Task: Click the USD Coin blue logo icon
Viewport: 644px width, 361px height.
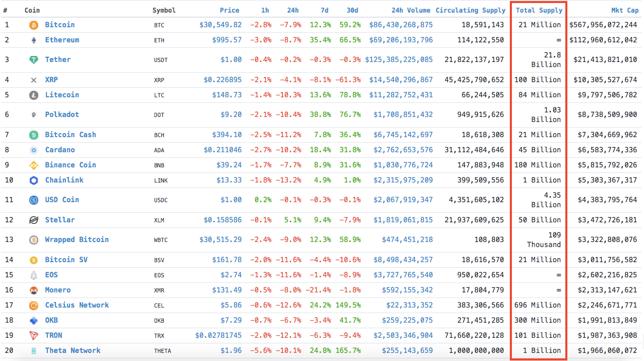Action: 34,200
